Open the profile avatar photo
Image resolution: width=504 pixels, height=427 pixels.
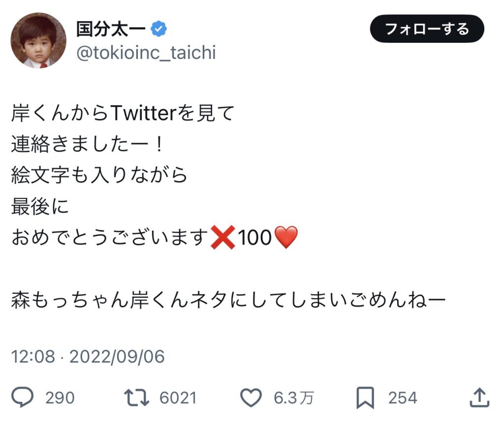[38, 40]
